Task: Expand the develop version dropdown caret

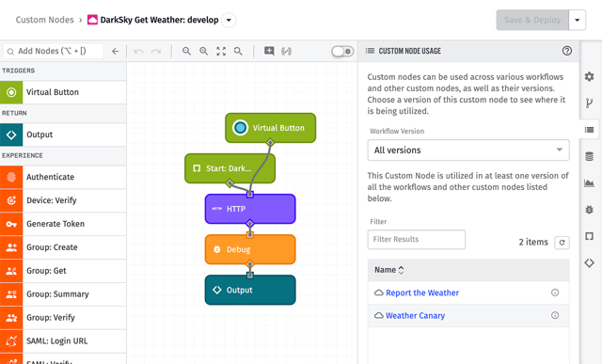Action: (229, 20)
